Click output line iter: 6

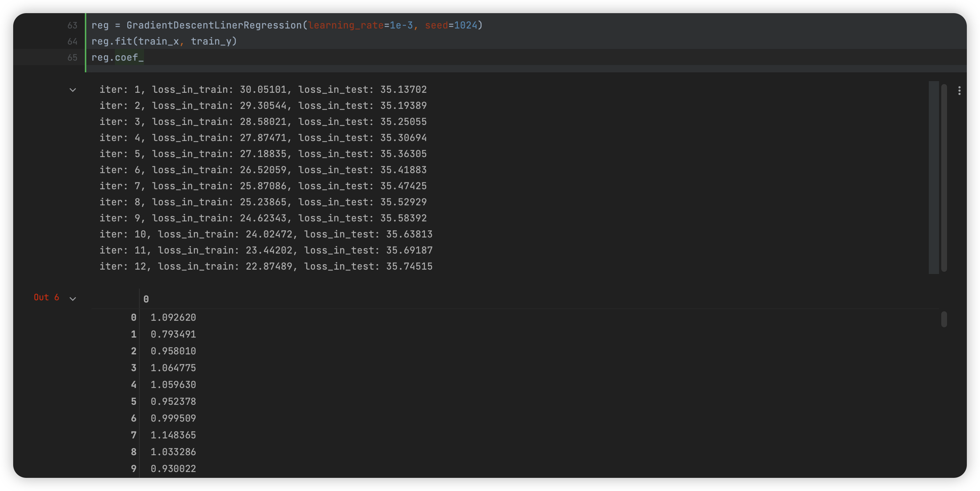[x=263, y=170]
